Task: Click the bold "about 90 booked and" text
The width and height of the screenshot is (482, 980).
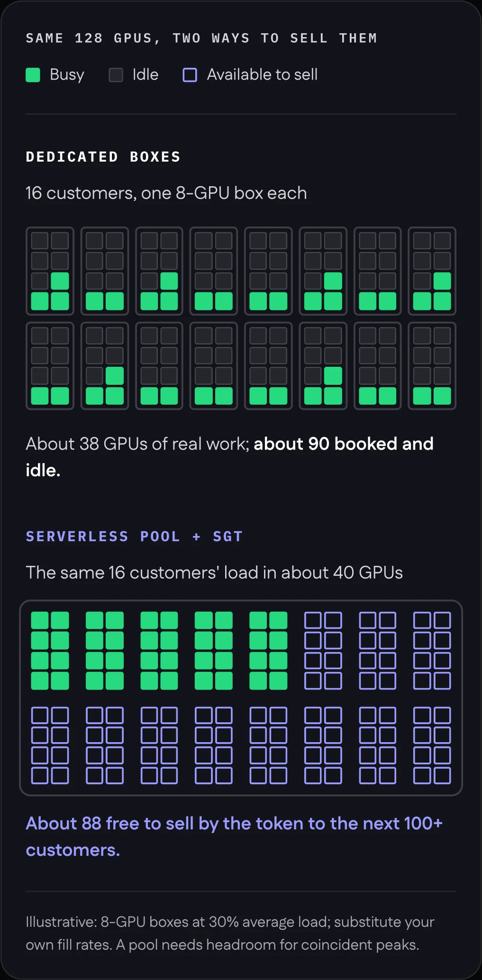Action: pyautogui.click(x=344, y=444)
